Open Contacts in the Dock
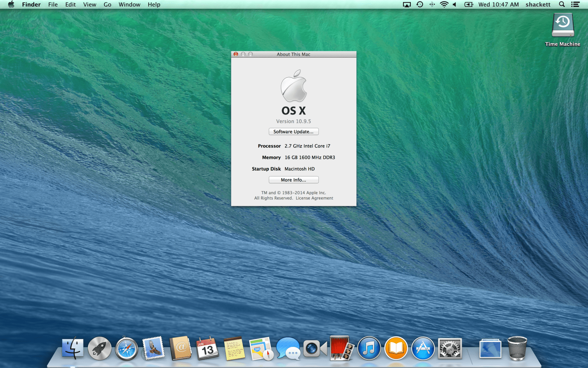The image size is (588, 368). (x=180, y=348)
